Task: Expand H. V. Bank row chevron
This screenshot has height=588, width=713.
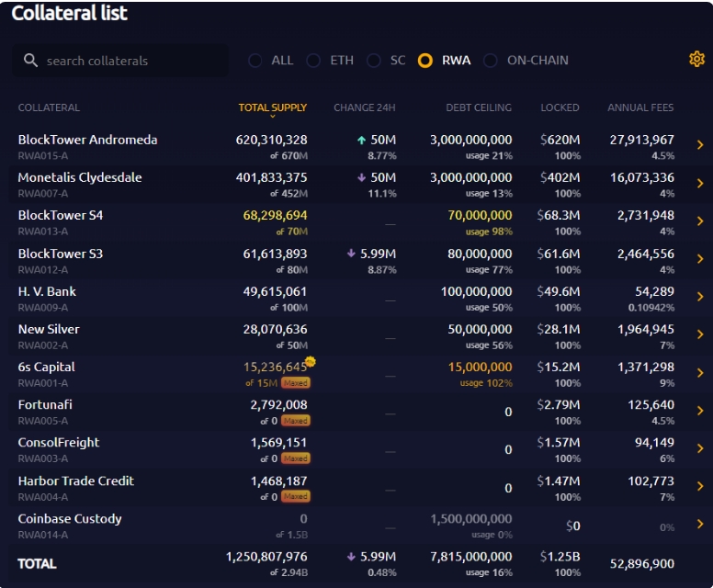Action: 700,297
